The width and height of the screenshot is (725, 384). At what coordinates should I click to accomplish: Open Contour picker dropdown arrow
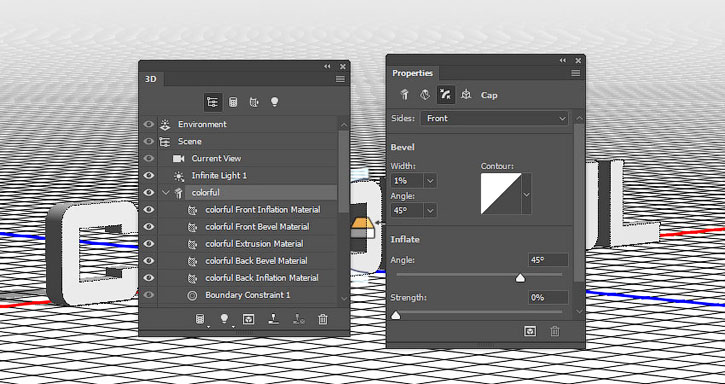[x=527, y=195]
